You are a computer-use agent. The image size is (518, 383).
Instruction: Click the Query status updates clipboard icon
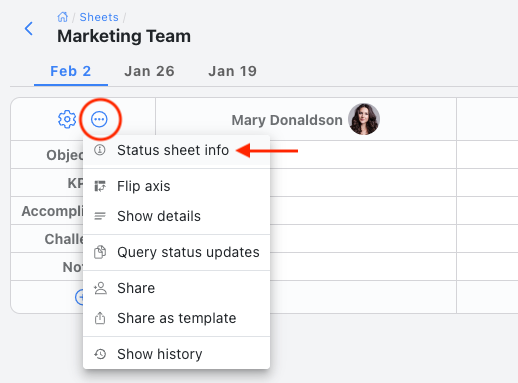coord(100,252)
